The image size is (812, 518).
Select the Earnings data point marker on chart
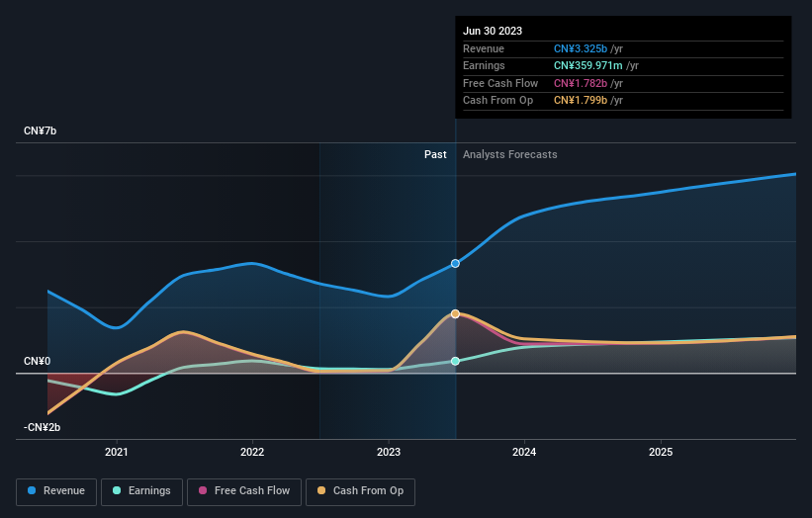pos(455,361)
